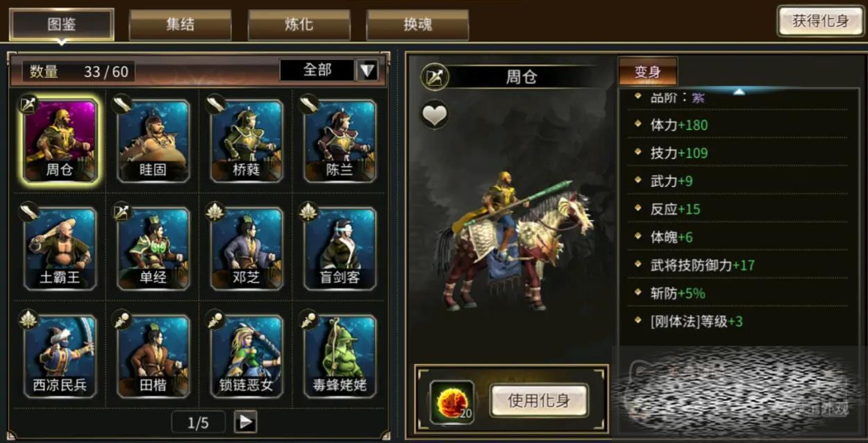Open the 全部 filter dropdown arrow

(x=367, y=69)
